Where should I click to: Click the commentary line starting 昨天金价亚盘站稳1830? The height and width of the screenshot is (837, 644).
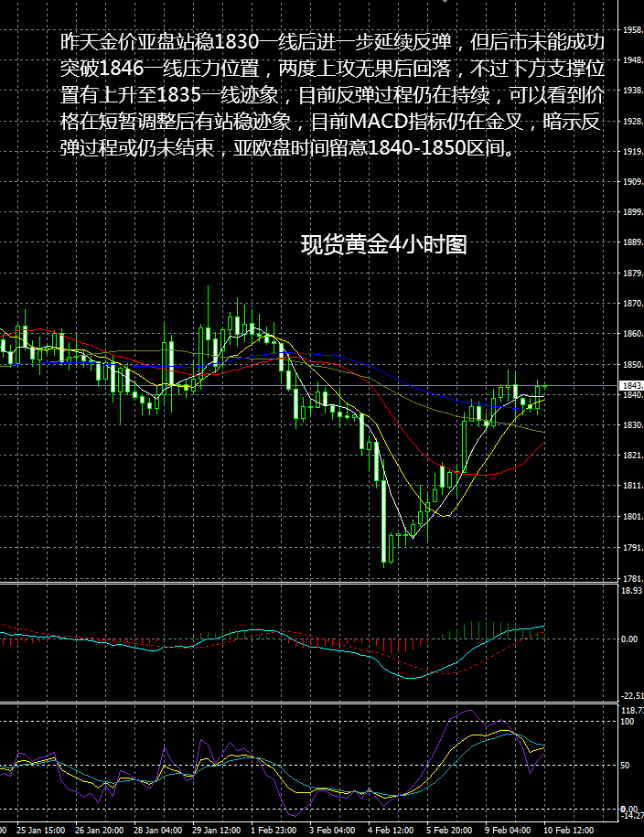click(x=332, y=42)
